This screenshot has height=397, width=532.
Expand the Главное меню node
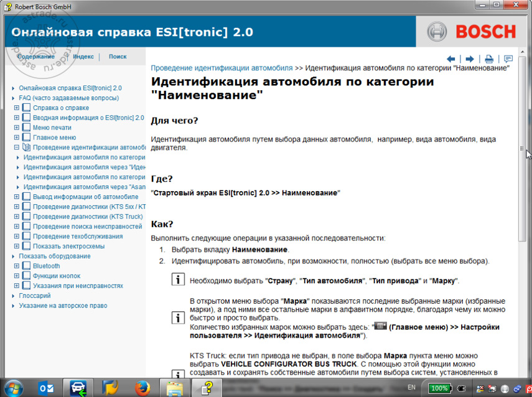point(16,137)
